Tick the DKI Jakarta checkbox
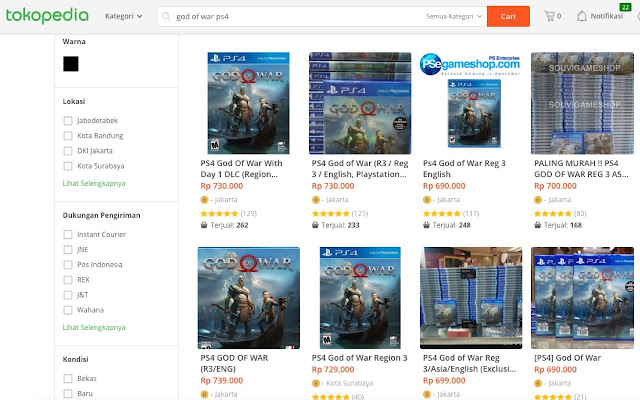640x400 pixels. (68, 151)
